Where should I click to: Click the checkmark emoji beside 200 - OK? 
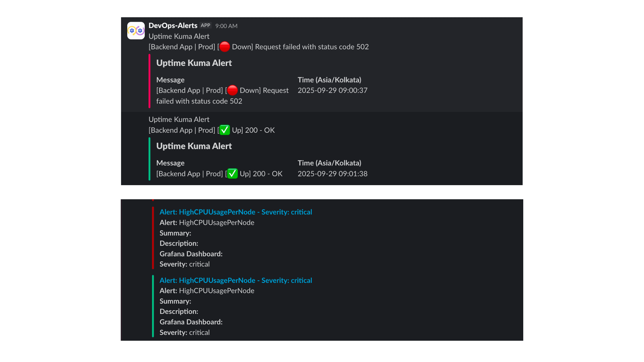click(x=232, y=174)
